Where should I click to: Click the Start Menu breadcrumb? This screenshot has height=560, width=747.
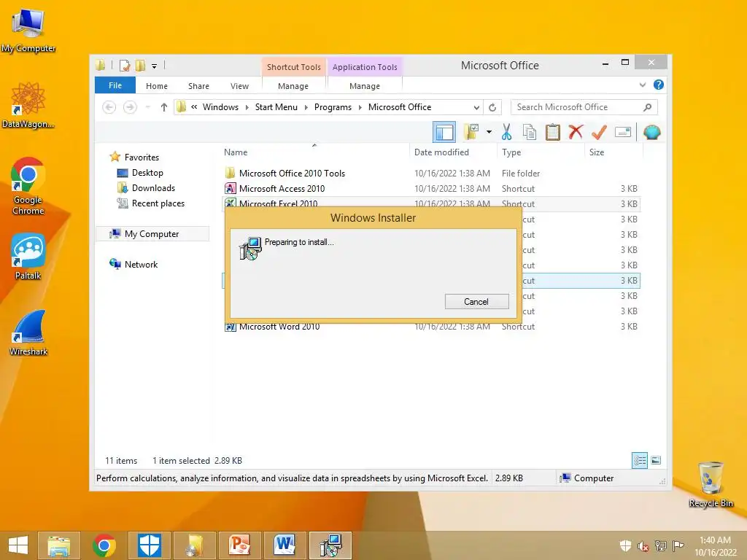pos(276,107)
